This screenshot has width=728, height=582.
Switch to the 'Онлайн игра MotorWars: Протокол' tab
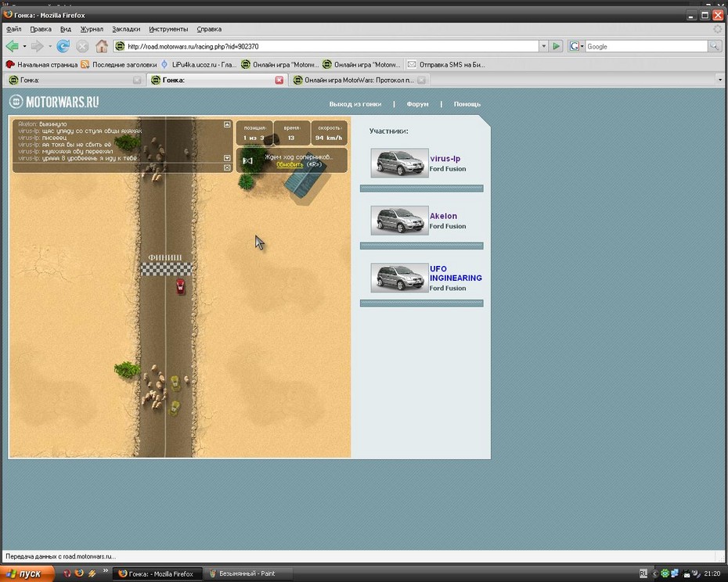click(359, 81)
